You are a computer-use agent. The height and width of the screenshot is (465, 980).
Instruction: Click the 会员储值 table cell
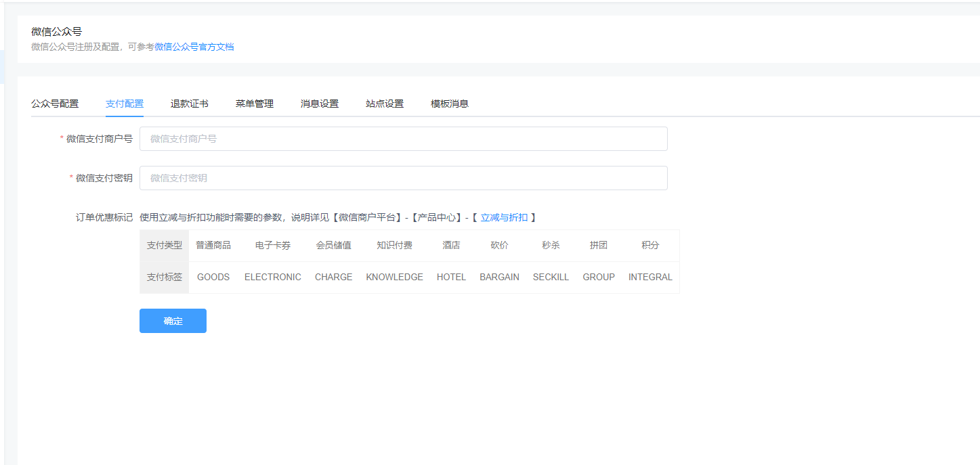(x=334, y=245)
